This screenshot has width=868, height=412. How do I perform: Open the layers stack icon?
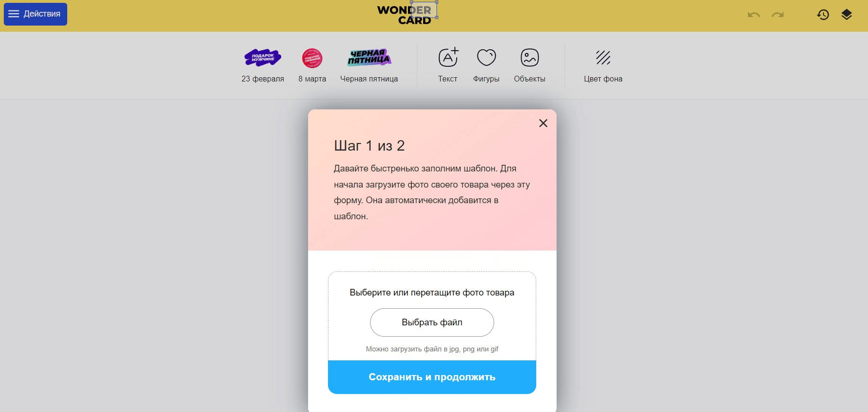[x=847, y=15]
